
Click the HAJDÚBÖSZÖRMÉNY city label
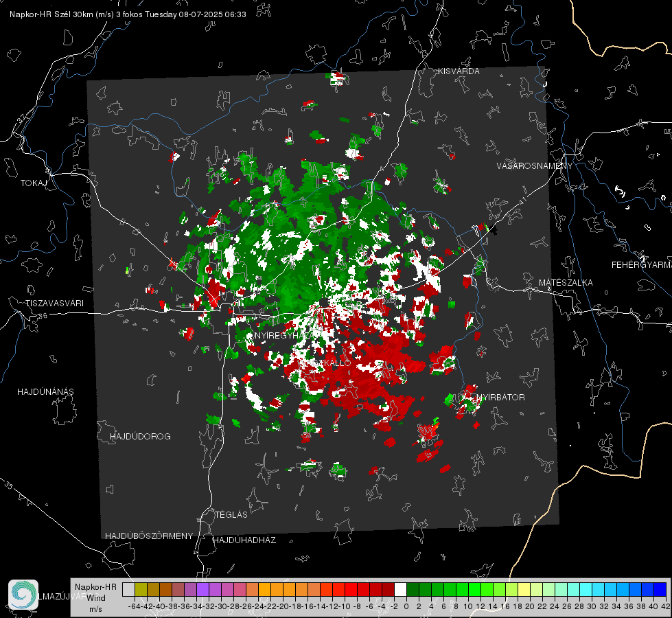point(149,536)
